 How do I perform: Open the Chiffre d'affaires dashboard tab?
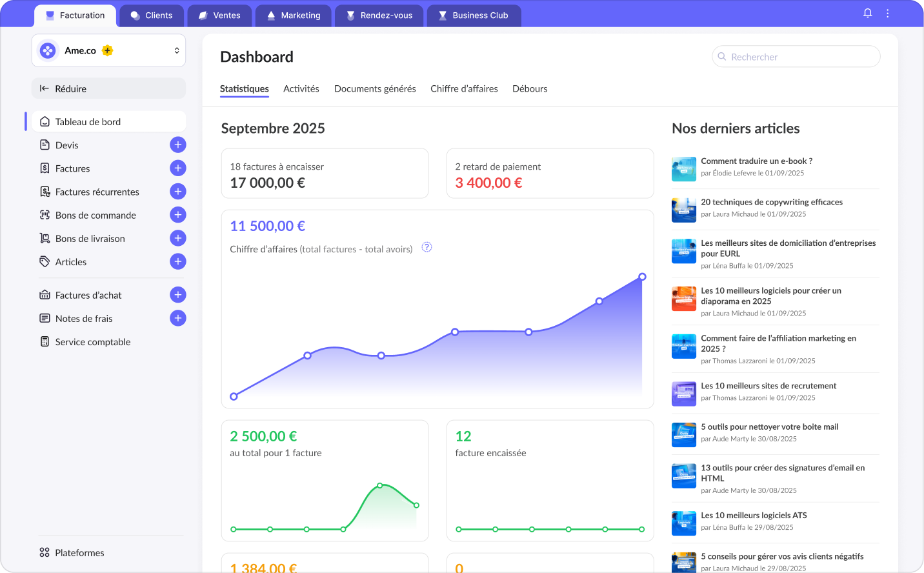464,88
